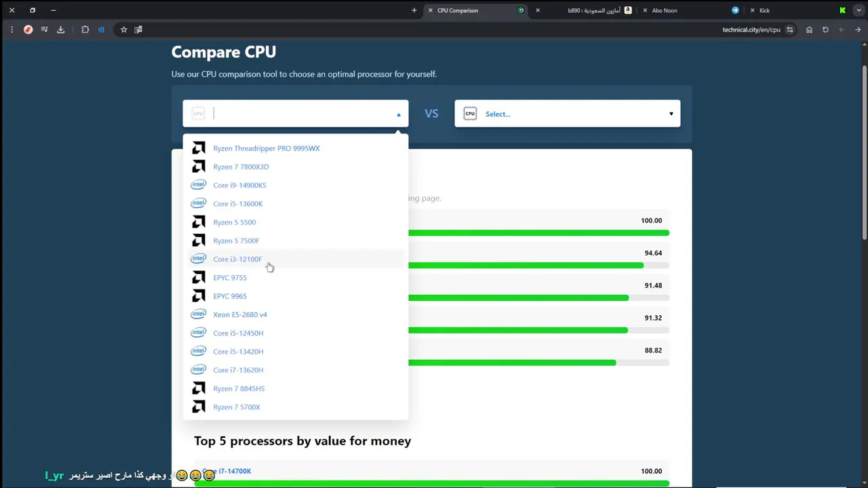Reload the current page
868x488 pixels.
(x=825, y=30)
